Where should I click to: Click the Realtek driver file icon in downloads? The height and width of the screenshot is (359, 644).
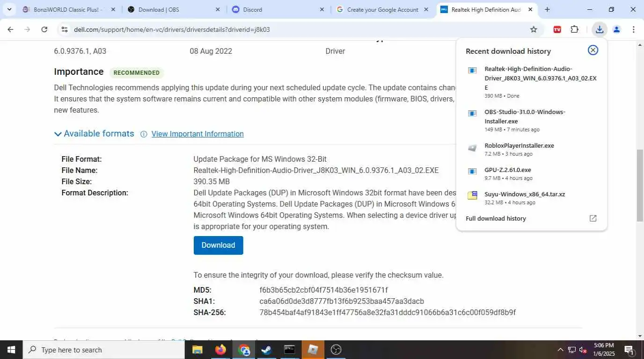click(x=472, y=71)
